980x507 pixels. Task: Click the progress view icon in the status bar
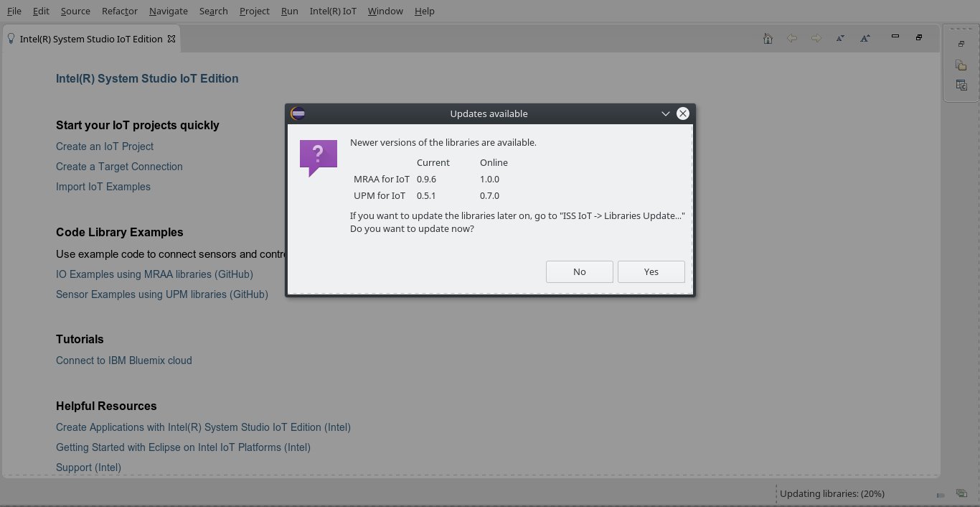coord(961,493)
